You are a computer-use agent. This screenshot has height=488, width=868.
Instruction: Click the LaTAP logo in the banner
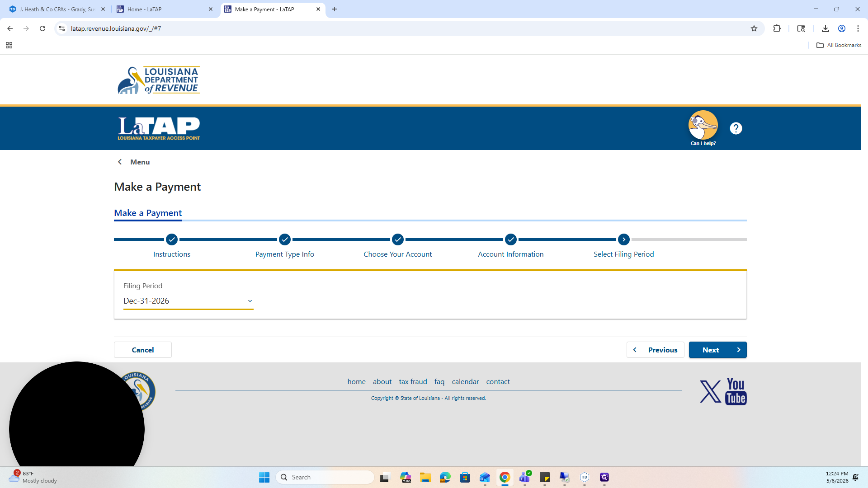coord(159,129)
